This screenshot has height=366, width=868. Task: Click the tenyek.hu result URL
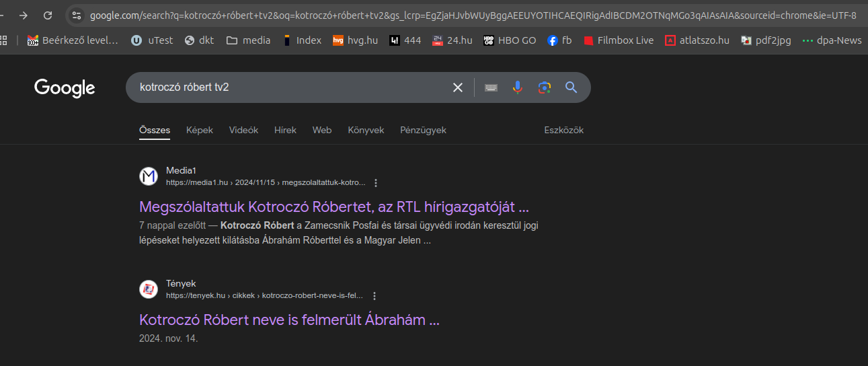coord(264,295)
